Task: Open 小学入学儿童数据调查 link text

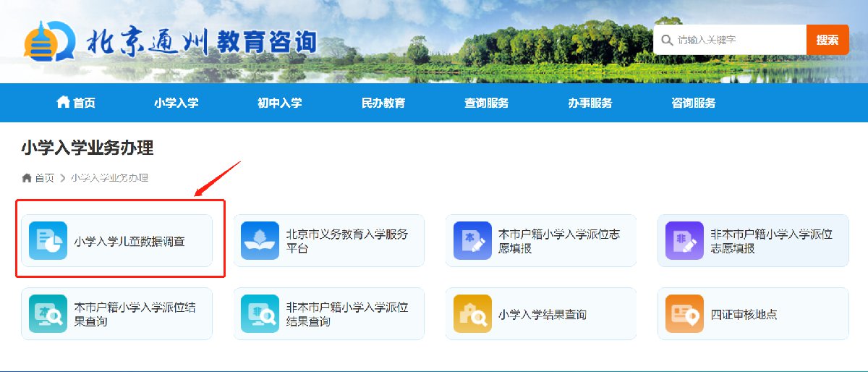Action: click(129, 242)
